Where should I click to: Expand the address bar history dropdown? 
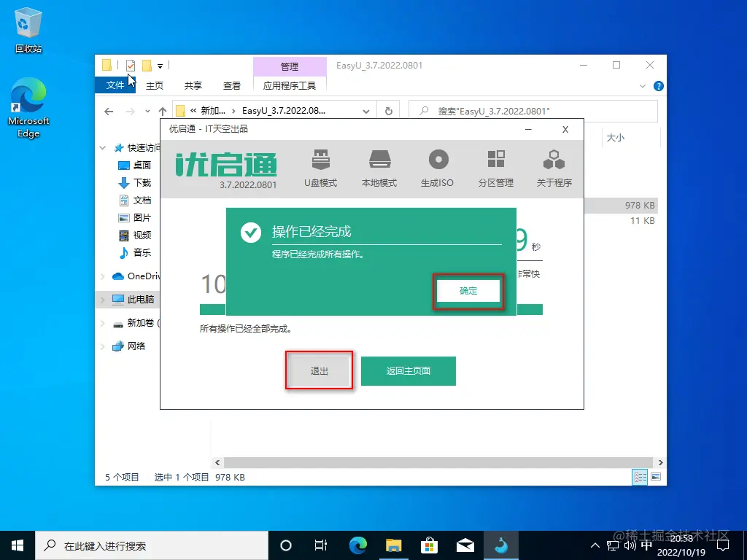coord(366,112)
